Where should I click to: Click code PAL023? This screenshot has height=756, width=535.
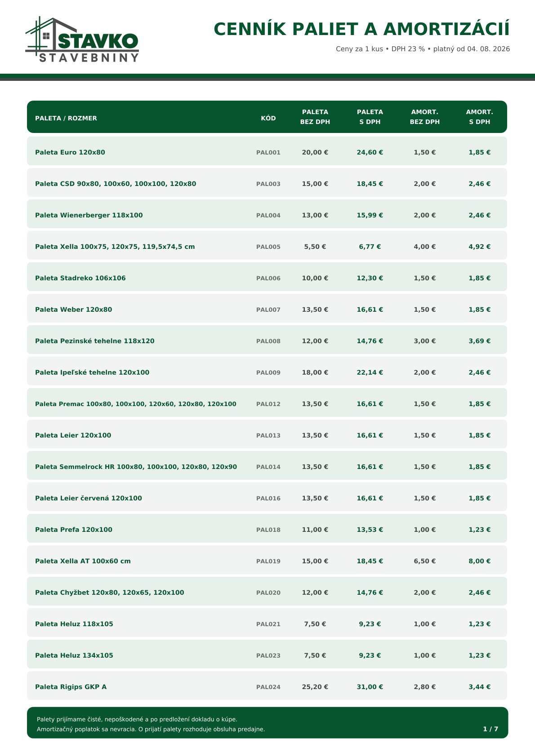(268, 655)
